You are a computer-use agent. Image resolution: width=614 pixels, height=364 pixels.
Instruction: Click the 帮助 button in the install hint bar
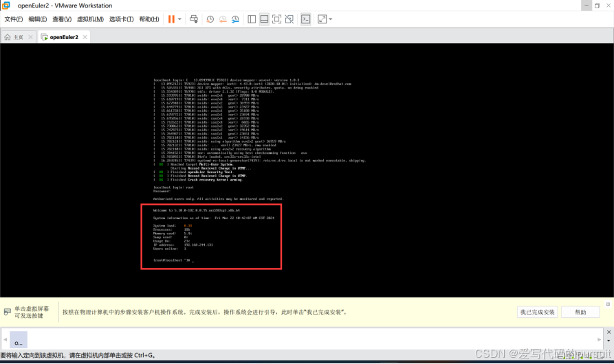580,312
